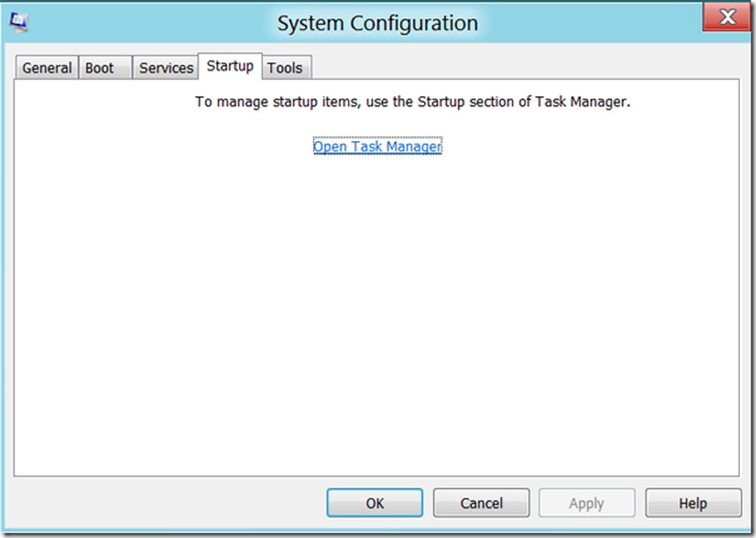The height and width of the screenshot is (538, 756).
Task: Click the greyed-out Apply button
Action: (587, 503)
